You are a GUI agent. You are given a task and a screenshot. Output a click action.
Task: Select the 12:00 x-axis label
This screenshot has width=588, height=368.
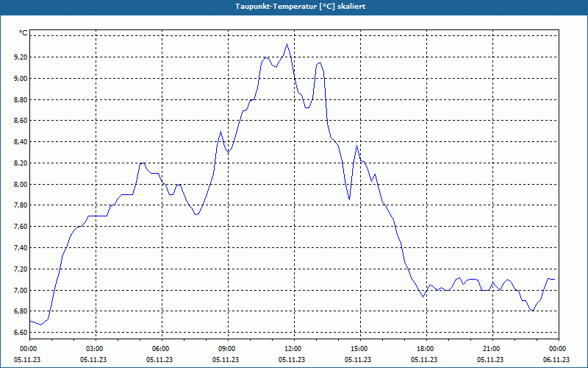pyautogui.click(x=292, y=349)
